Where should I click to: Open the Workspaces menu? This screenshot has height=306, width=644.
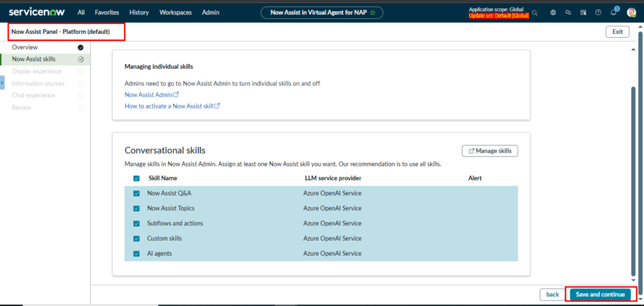point(175,12)
